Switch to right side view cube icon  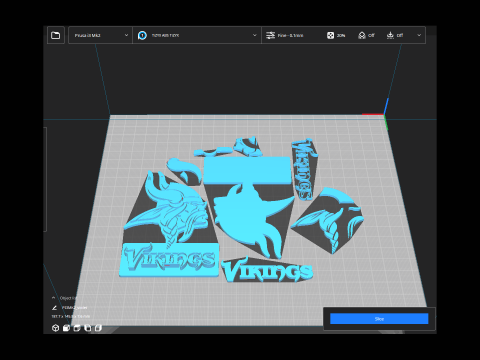[x=98, y=328]
